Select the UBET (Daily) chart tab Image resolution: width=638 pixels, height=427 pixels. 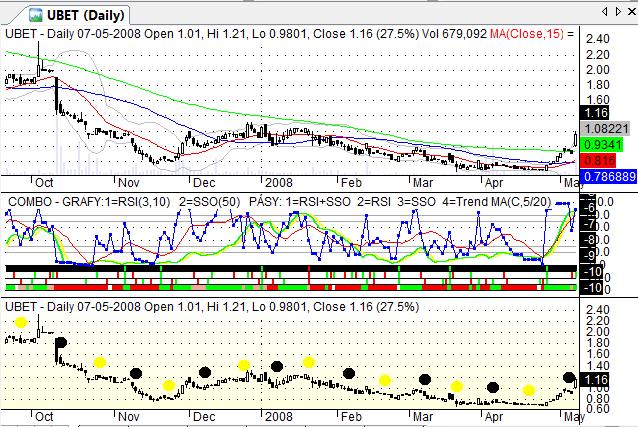[x=76, y=15]
